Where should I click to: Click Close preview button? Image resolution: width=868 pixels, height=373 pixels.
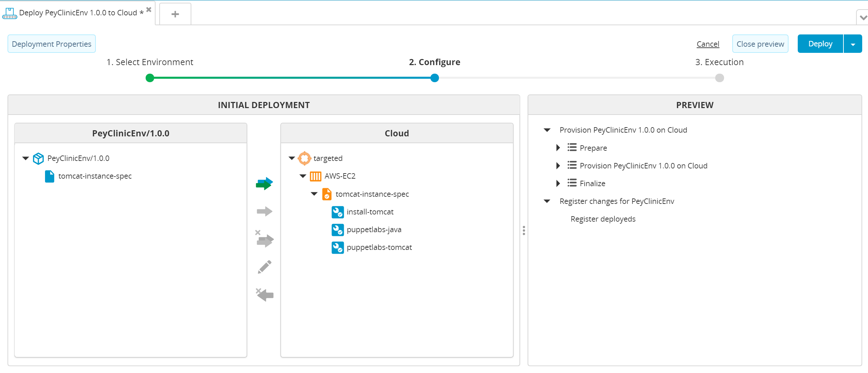(760, 44)
